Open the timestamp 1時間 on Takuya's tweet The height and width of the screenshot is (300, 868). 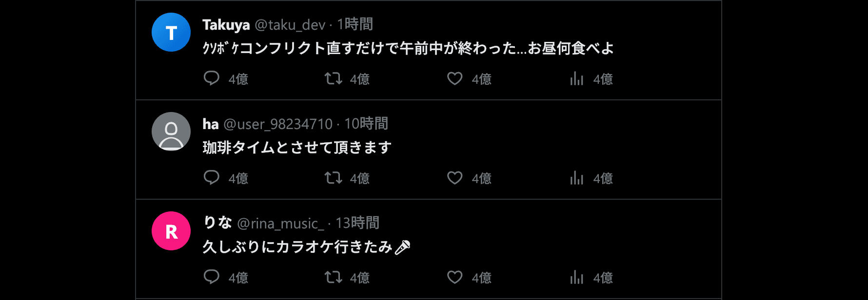coord(355,23)
